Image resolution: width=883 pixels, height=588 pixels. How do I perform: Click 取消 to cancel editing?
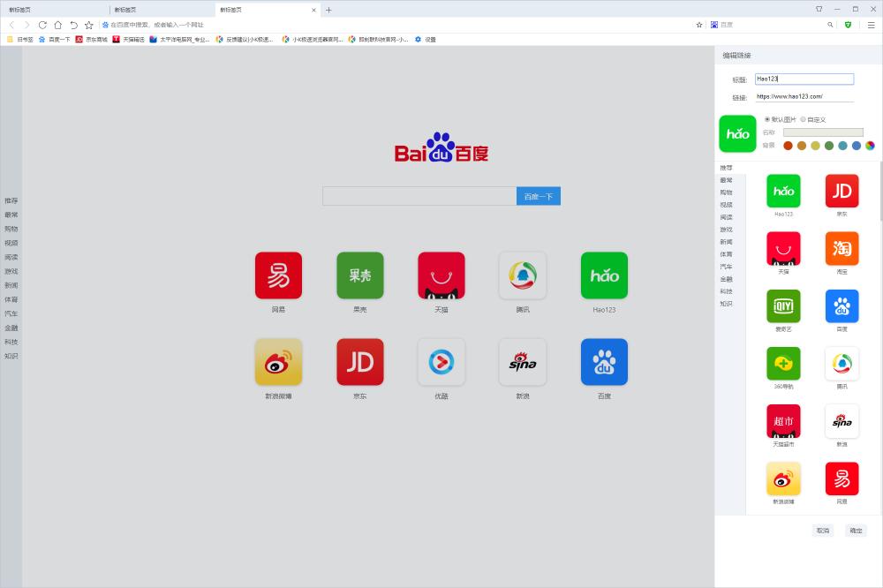(x=823, y=531)
